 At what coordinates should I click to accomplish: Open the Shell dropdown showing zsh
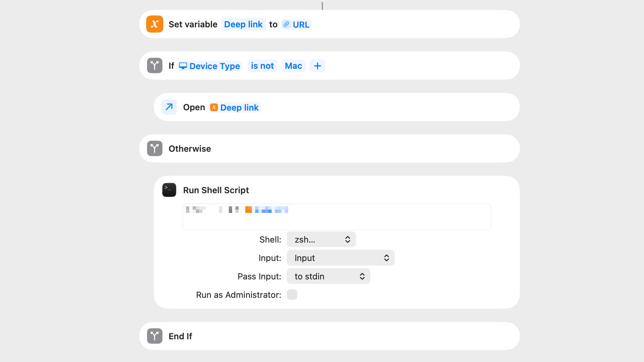[x=321, y=239]
